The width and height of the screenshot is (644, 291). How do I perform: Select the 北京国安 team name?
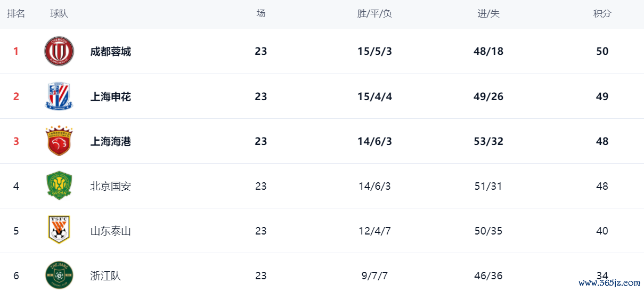(110, 186)
